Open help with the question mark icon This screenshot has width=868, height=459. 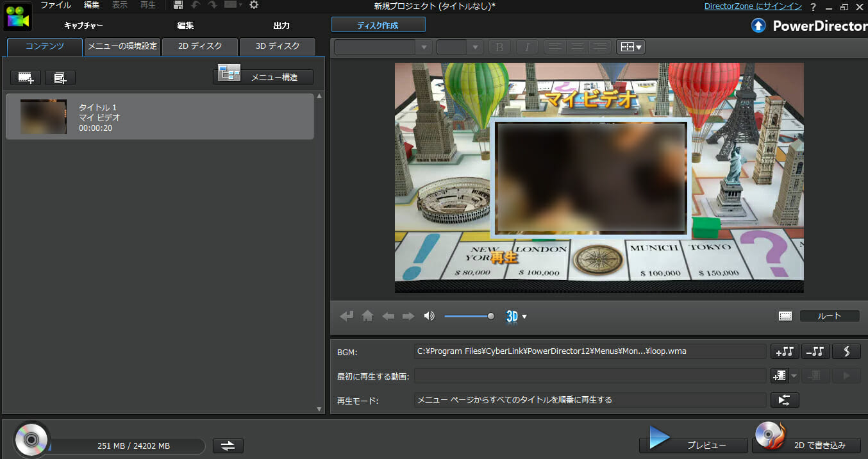coord(813,6)
